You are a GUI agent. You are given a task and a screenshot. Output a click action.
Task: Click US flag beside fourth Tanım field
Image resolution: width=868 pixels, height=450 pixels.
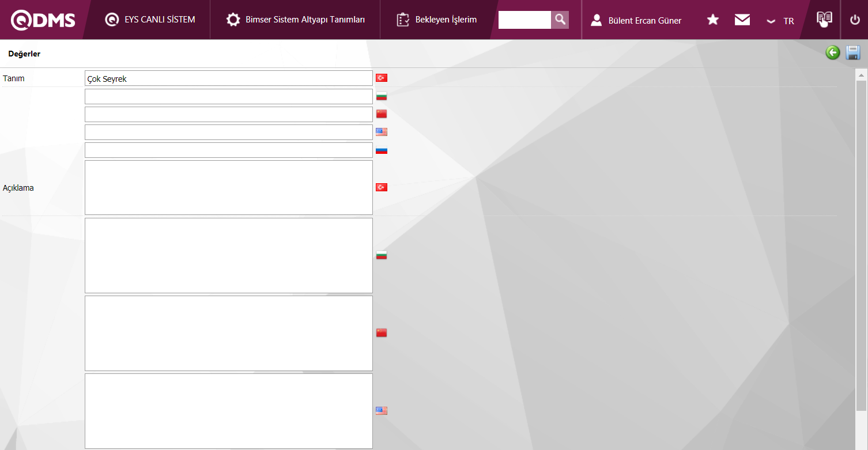(382, 131)
